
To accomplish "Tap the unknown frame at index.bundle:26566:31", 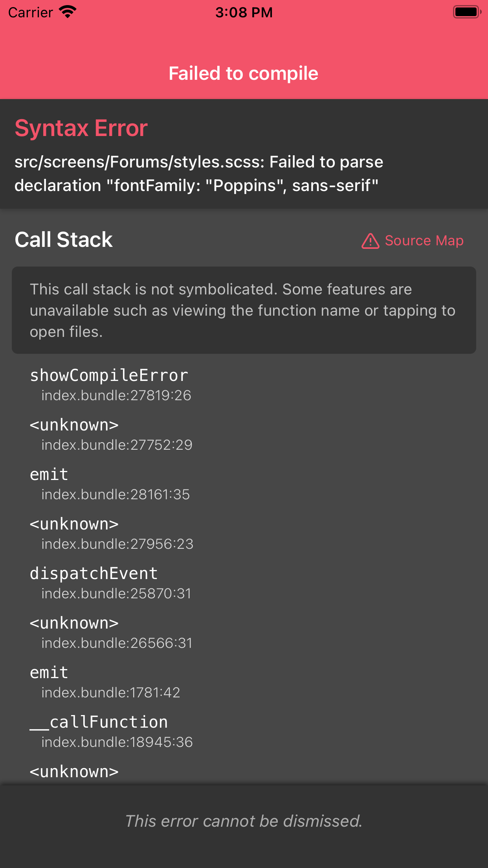I will pyautogui.click(x=111, y=632).
